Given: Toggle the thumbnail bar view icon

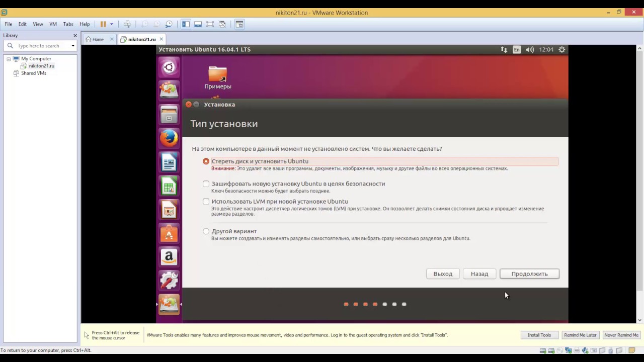Looking at the screenshot, I should point(198,24).
